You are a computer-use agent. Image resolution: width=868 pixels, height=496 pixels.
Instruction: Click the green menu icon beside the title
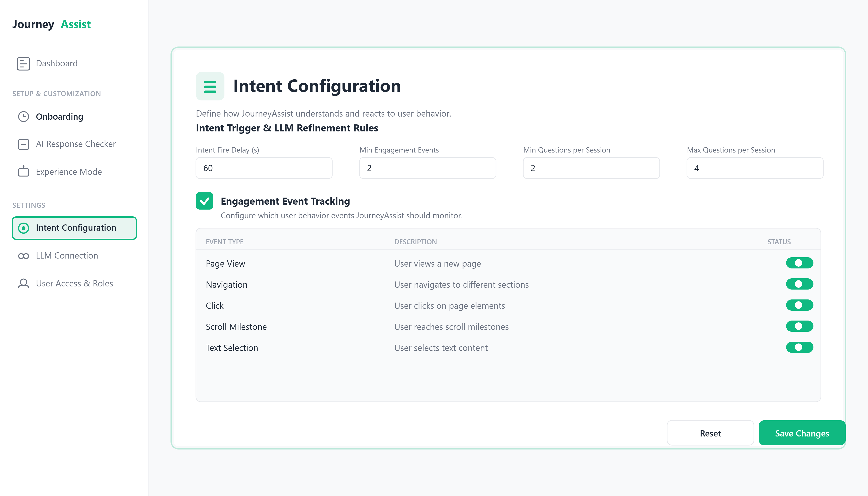pos(210,86)
